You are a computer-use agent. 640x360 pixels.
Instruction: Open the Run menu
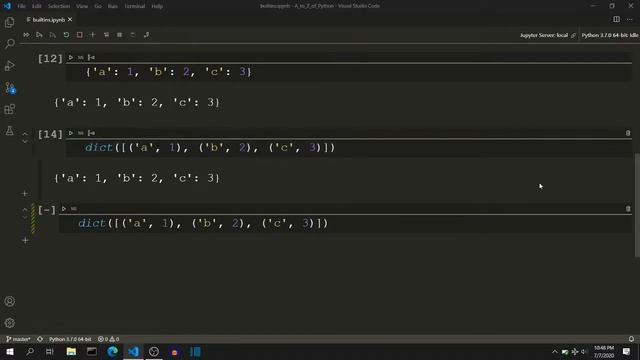tap(113, 6)
